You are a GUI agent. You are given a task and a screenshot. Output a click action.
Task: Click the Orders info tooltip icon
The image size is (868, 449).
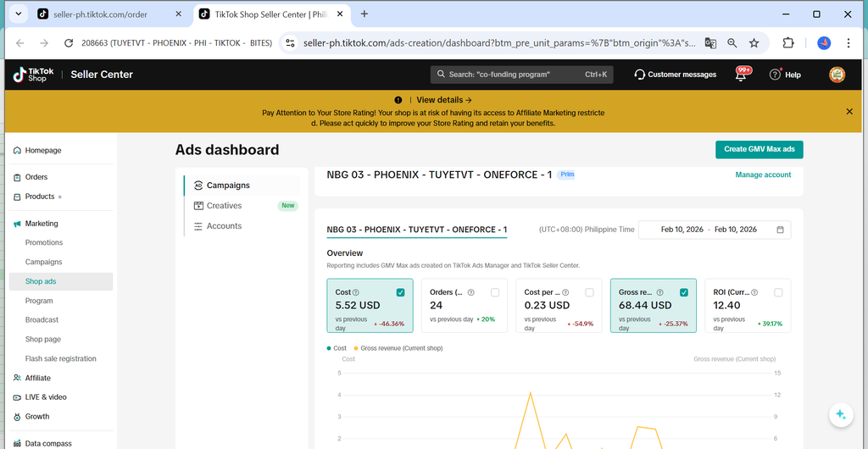coord(471,292)
